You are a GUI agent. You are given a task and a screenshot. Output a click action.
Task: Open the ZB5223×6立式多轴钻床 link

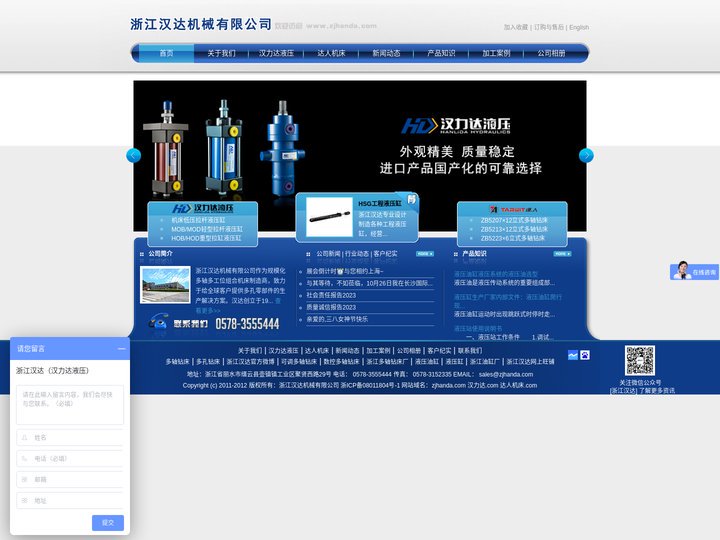pos(512,238)
